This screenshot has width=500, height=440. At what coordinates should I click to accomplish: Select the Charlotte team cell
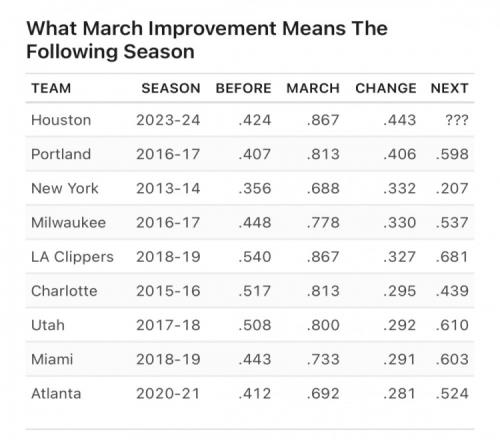pos(64,291)
